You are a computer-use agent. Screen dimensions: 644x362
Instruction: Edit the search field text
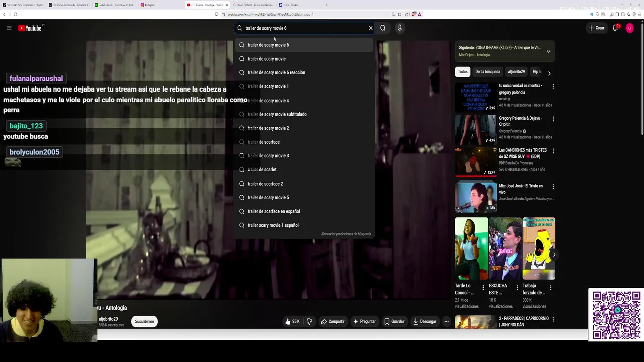304,28
